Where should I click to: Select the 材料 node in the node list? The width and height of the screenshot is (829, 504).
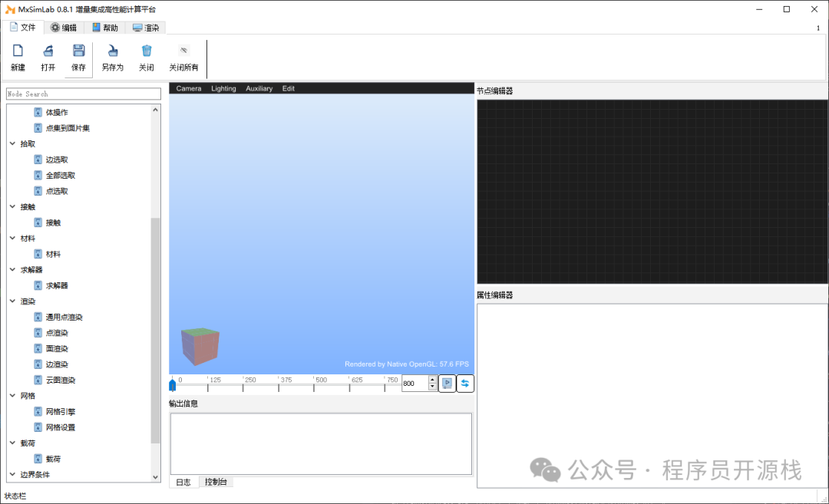pos(54,253)
